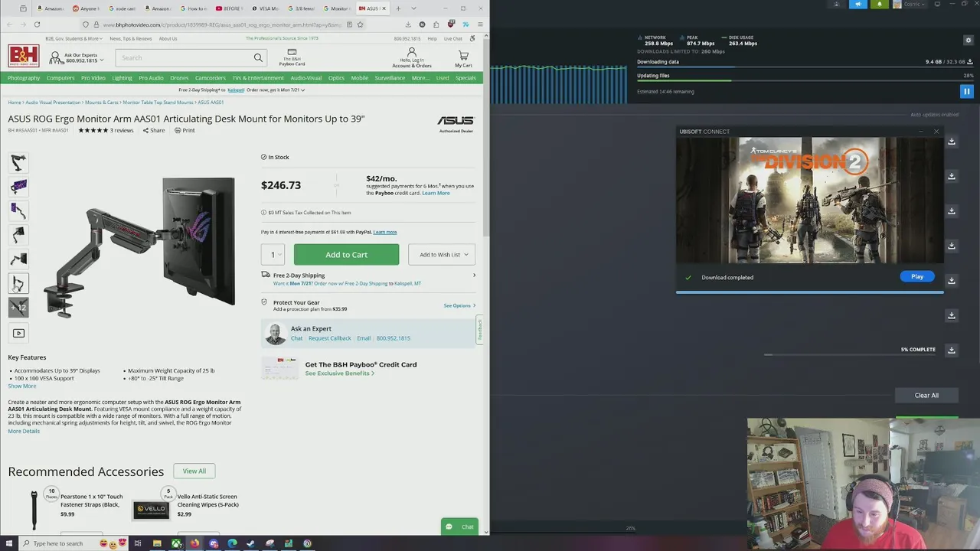The width and height of the screenshot is (980, 551).
Task: Click the Steam green notifications bell
Action: (x=879, y=5)
